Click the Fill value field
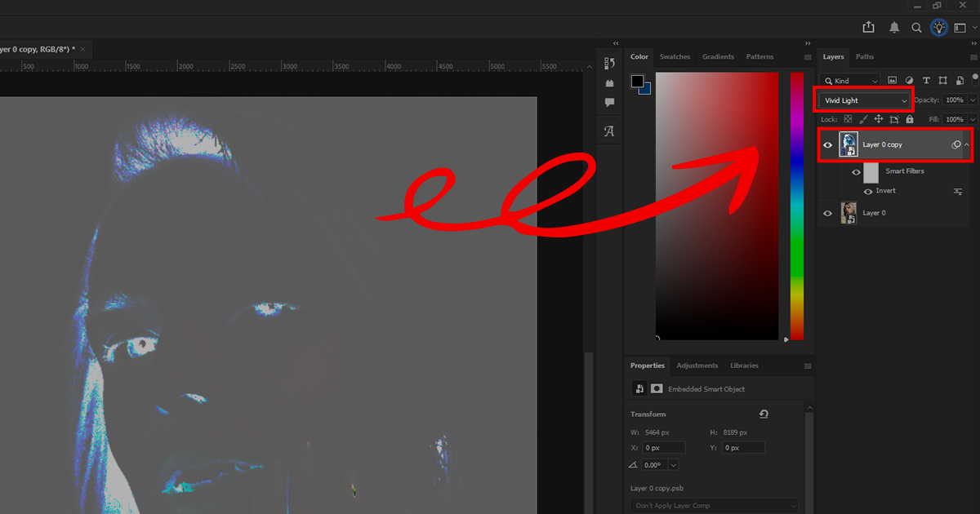This screenshot has height=514, width=980. pyautogui.click(x=954, y=119)
